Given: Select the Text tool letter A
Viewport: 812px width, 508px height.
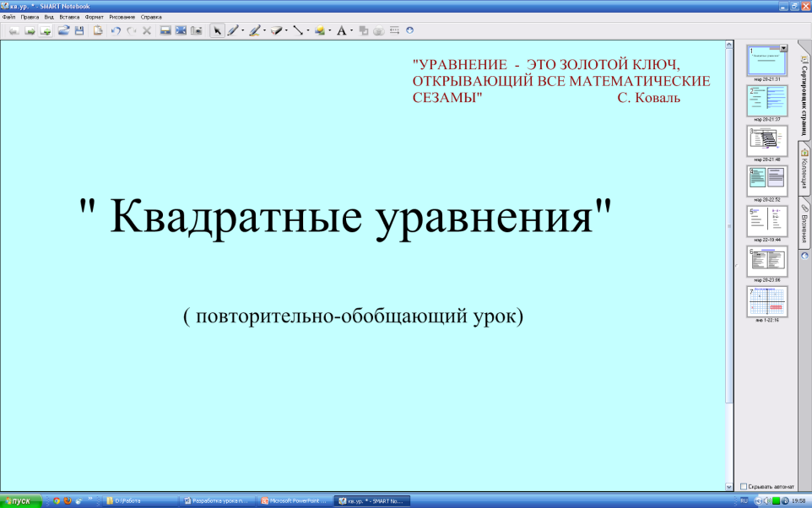Looking at the screenshot, I should tap(341, 30).
